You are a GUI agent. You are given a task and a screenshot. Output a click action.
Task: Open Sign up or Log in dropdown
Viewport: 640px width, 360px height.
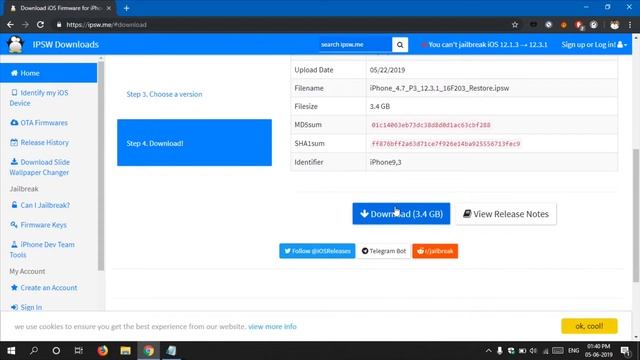click(x=594, y=44)
